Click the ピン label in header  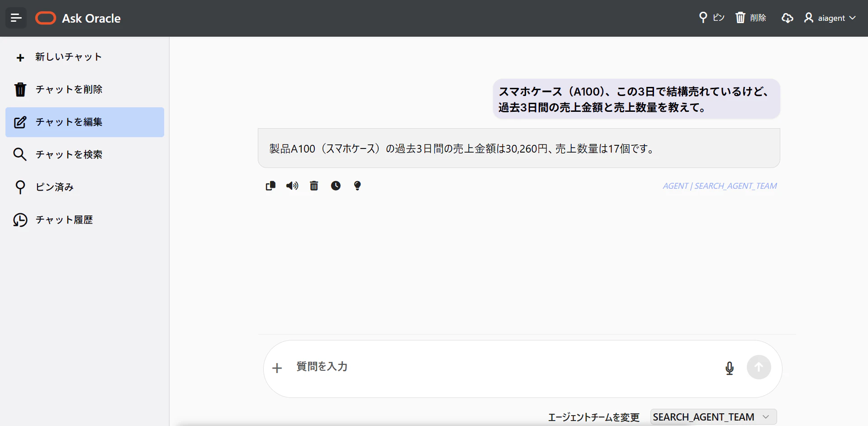719,18
